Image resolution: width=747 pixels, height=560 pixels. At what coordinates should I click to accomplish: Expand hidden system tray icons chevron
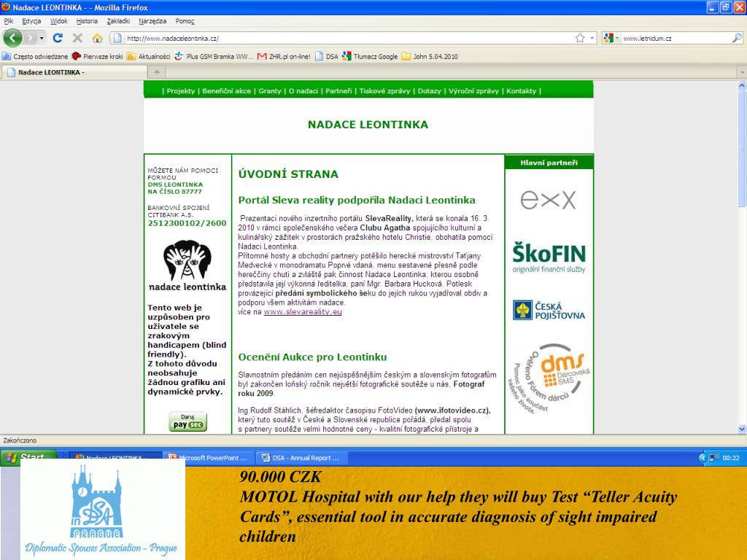pyautogui.click(x=702, y=458)
